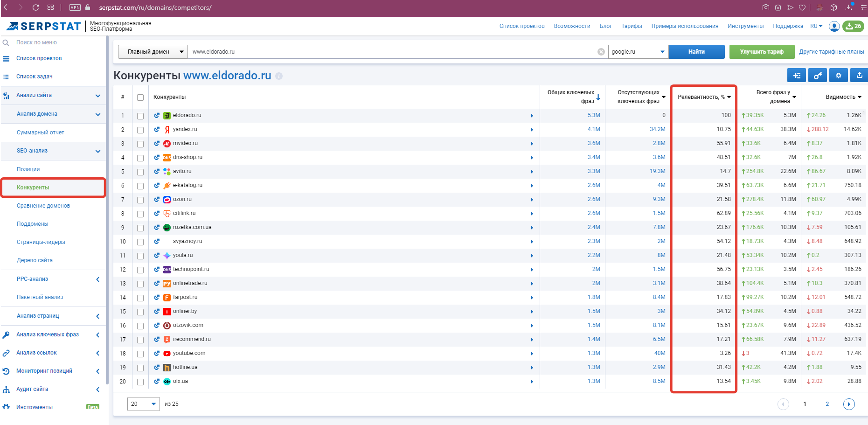Expand the row arrow for rozetka.com.ua
This screenshot has width=868, height=425.
tap(532, 228)
